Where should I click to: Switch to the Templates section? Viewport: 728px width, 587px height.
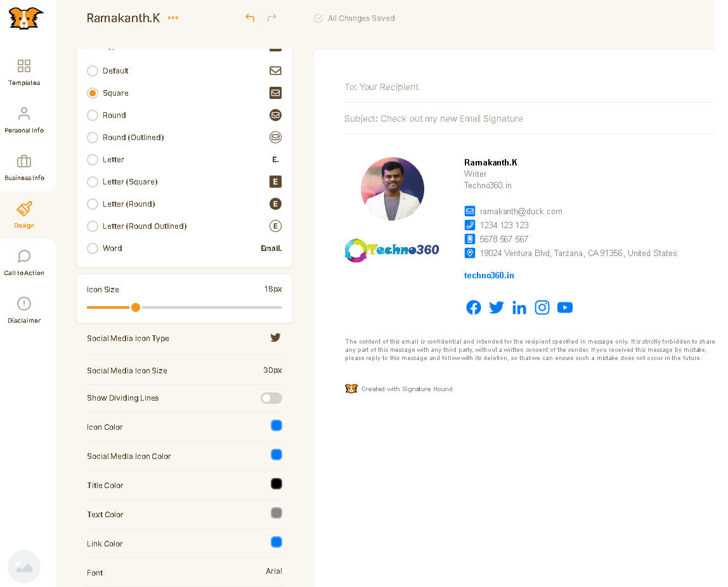pyautogui.click(x=24, y=72)
